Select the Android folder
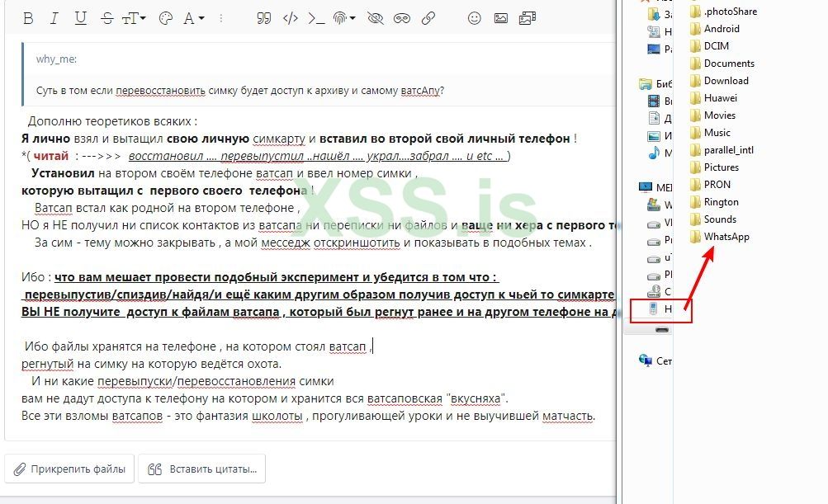This screenshot has width=828, height=504. tap(714, 29)
